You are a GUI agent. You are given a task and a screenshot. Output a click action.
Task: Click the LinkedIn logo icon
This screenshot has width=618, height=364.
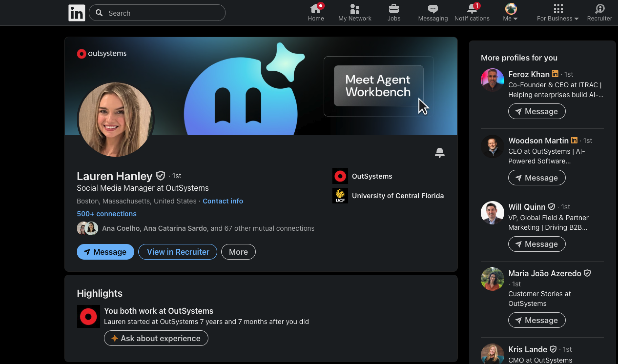click(x=77, y=13)
